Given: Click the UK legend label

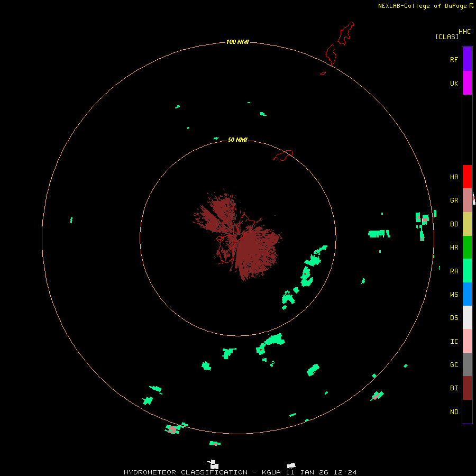Looking at the screenshot, I should 454,84.
